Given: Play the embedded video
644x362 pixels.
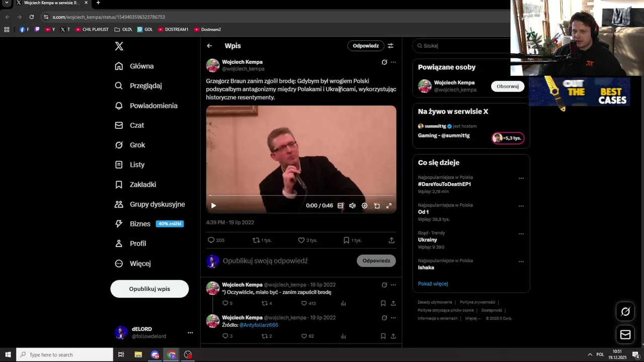Looking at the screenshot, I should pyautogui.click(x=213, y=206).
